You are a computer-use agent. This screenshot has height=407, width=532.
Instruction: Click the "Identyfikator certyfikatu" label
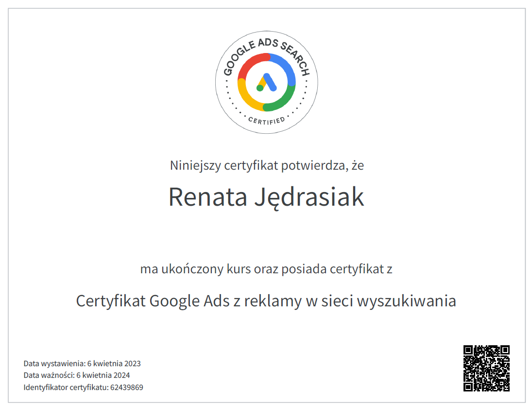point(66,388)
